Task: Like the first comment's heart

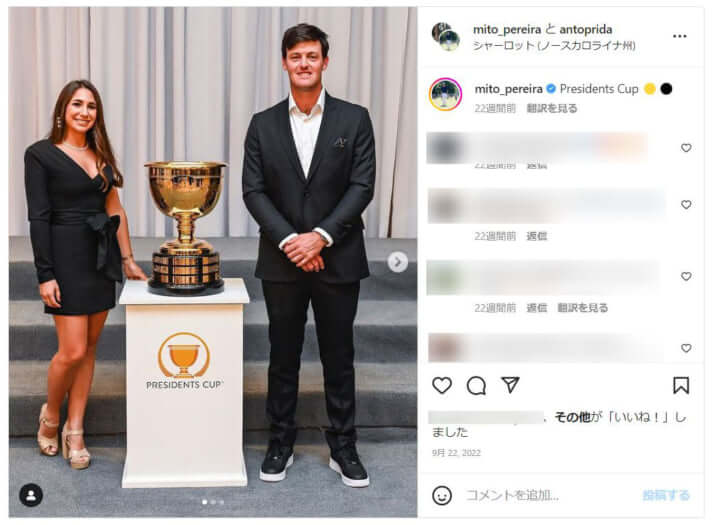Action: [x=686, y=148]
